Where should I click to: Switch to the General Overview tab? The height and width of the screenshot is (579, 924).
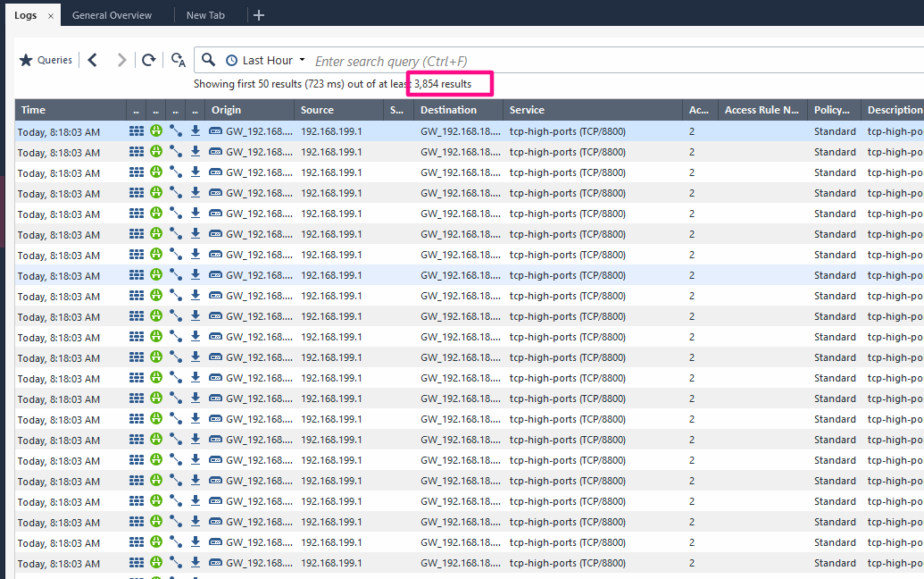(112, 15)
